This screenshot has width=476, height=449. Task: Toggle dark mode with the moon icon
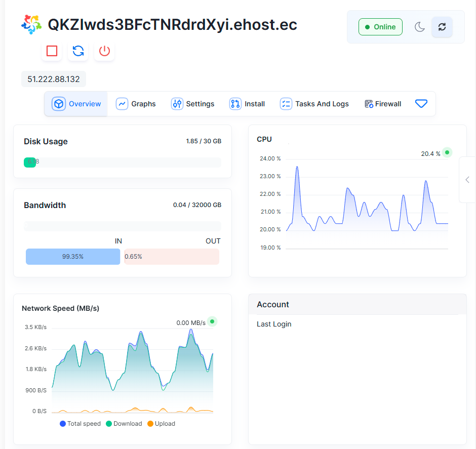[419, 27]
